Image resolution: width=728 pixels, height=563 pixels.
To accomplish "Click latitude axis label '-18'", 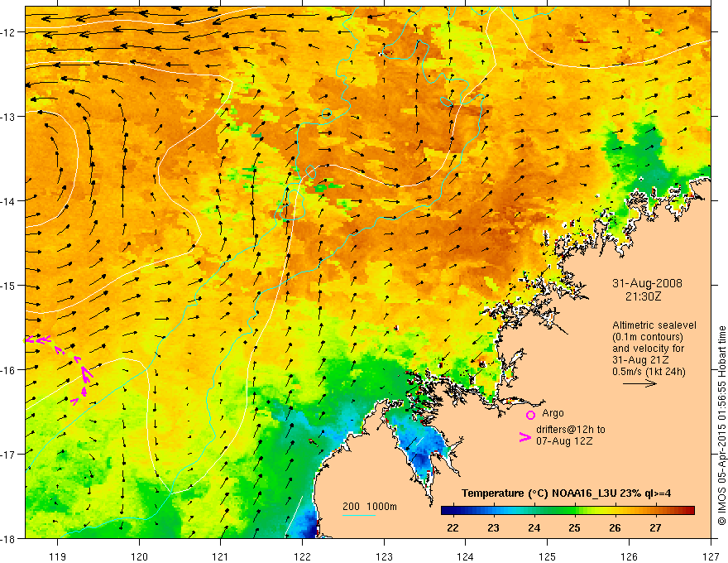I will click(x=9, y=538).
